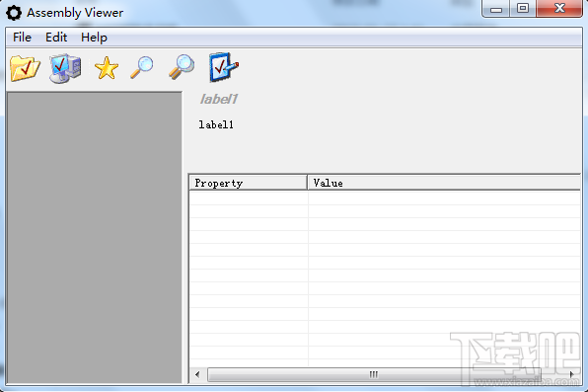
Task: Click the Assembly Viewer gear title icon
Action: click(x=14, y=13)
